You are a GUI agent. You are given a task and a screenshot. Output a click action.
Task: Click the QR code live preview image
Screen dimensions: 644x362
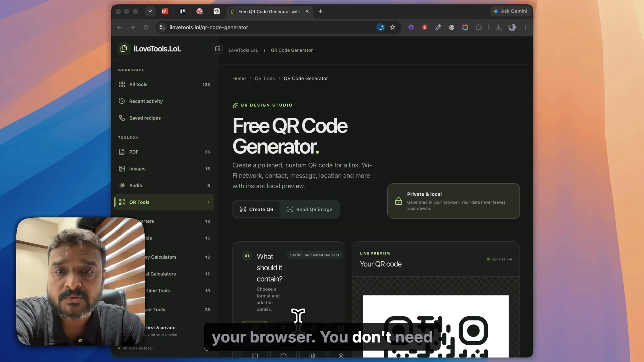pos(436,326)
